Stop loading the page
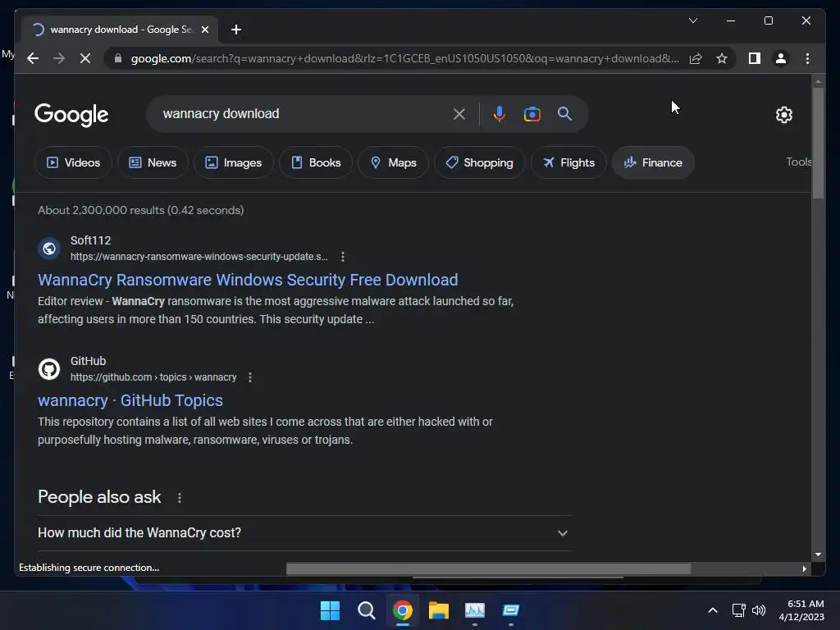840x630 pixels. pos(85,58)
